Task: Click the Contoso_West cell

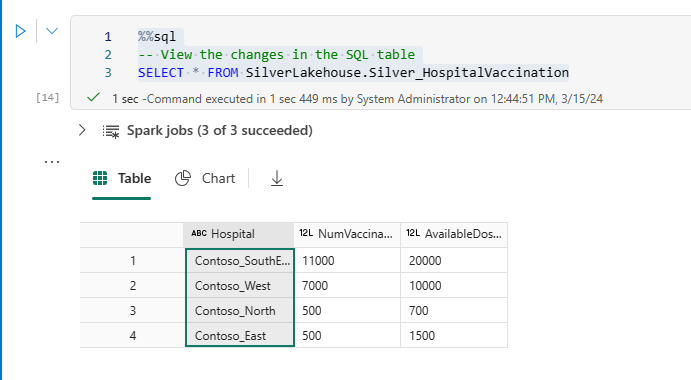Action: click(x=240, y=286)
